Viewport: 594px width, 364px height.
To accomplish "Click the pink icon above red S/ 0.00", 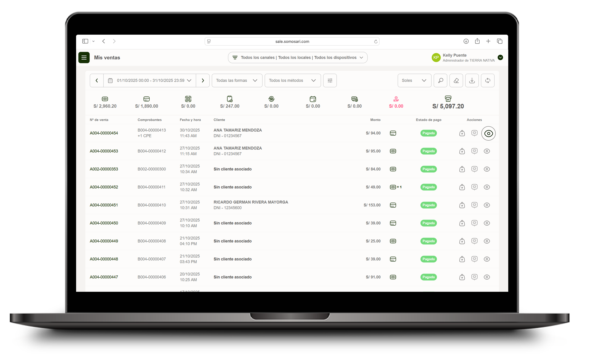I will pyautogui.click(x=396, y=99).
